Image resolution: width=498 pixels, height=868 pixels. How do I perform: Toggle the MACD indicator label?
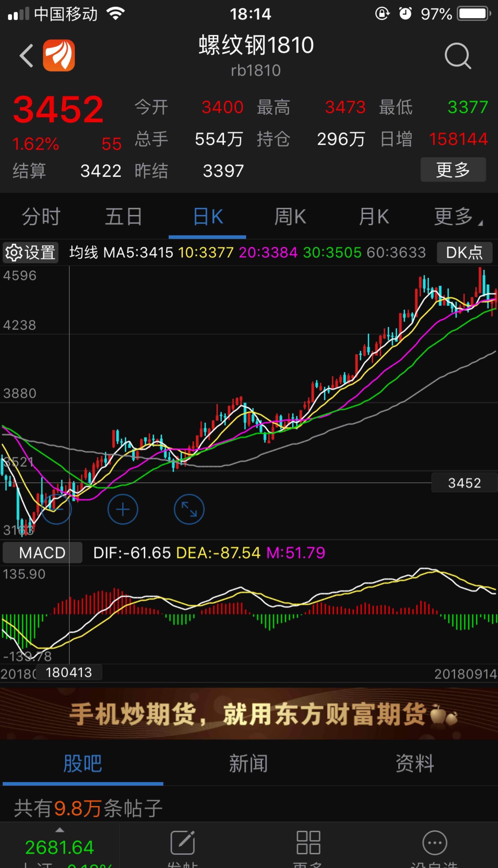pos(42,552)
